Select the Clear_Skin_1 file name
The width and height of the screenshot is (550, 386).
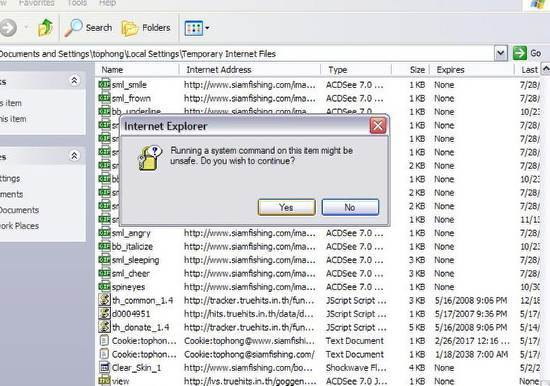[x=136, y=368]
